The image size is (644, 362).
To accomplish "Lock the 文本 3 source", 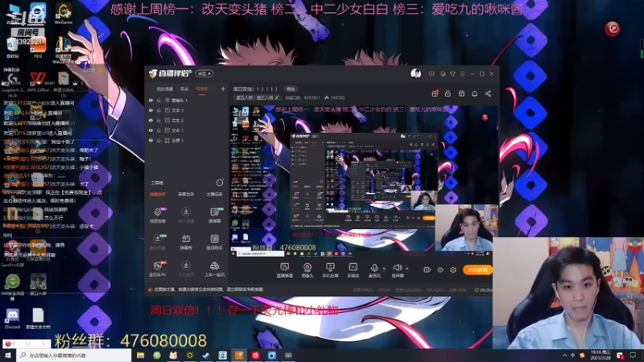I will point(159,110).
